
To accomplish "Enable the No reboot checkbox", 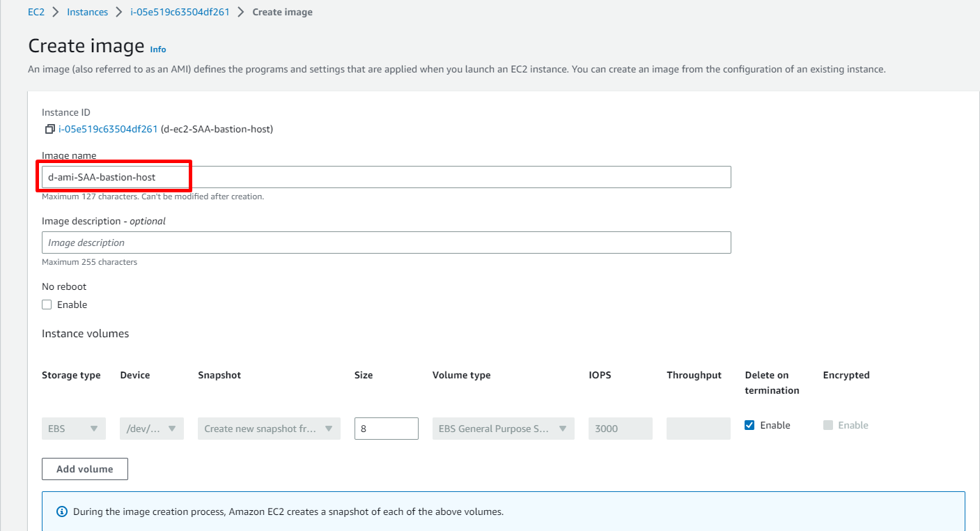I will pyautogui.click(x=47, y=305).
